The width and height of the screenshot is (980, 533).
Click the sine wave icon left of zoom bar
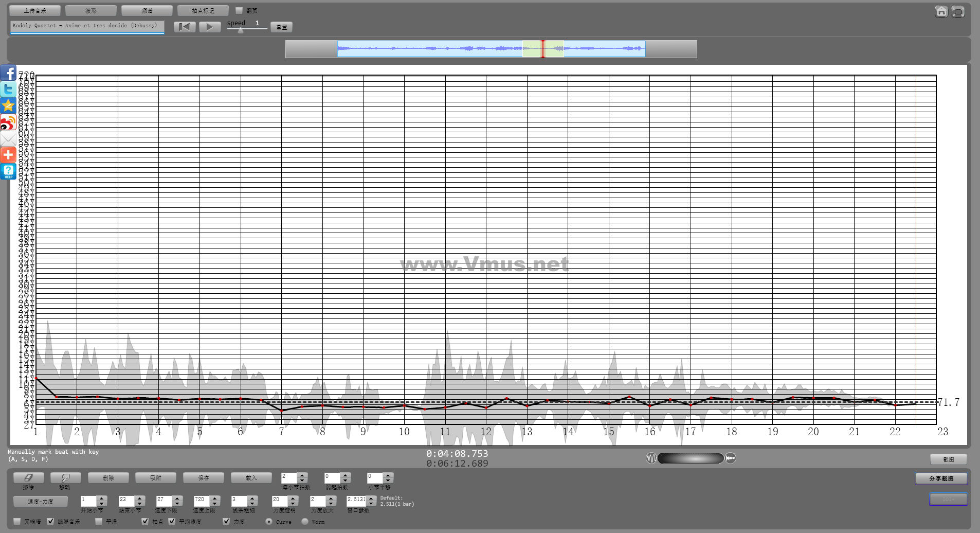click(651, 458)
